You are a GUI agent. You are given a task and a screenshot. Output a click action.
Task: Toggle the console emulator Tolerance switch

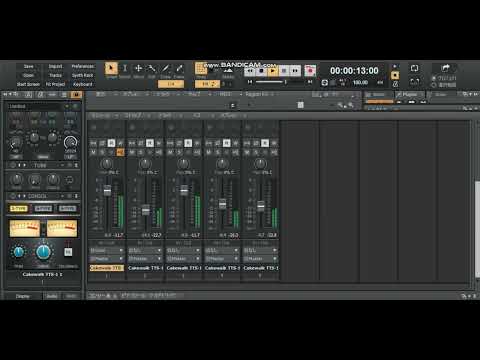tap(68, 252)
